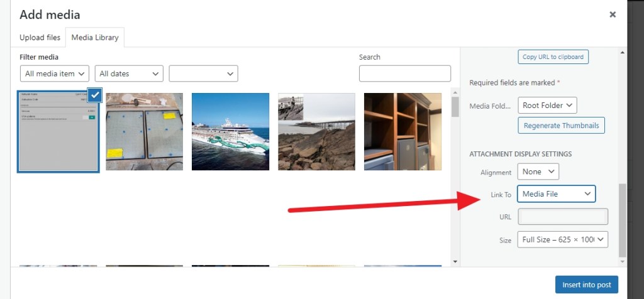Close the Add media dialog
Image resolution: width=644 pixels, height=299 pixels.
[x=613, y=14]
